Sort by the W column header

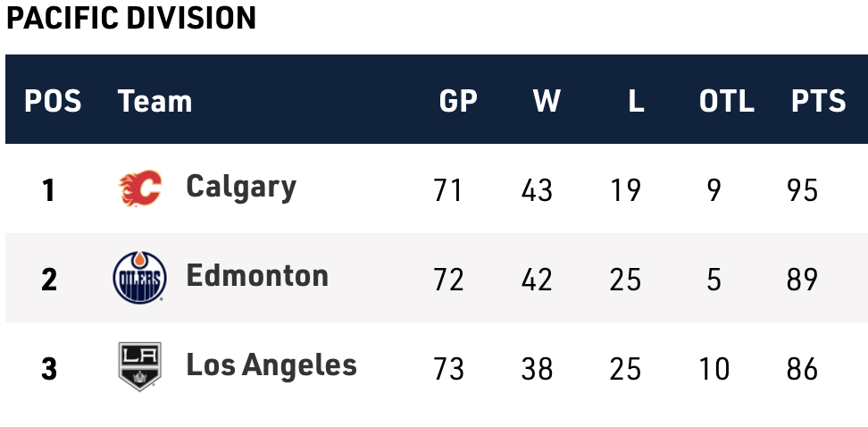pyautogui.click(x=547, y=101)
